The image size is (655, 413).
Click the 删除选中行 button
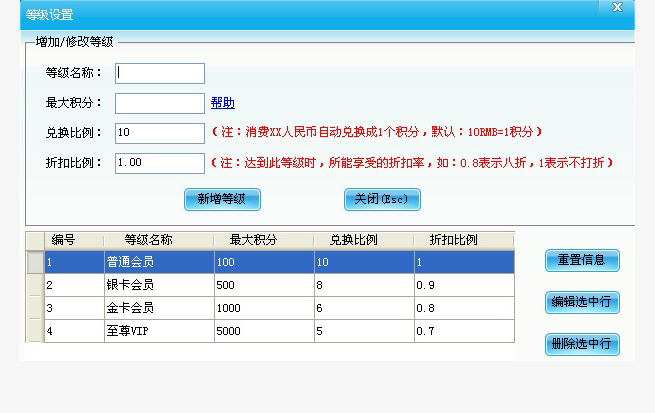pos(582,344)
